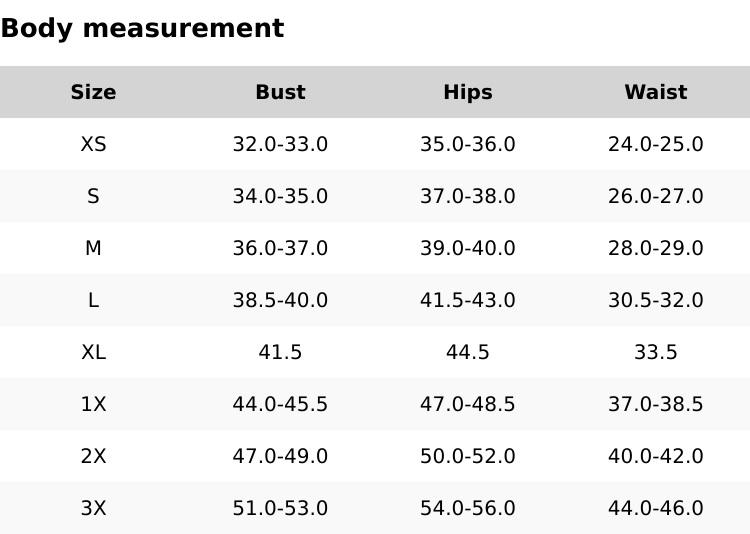Select the 1X size row label
The image size is (750, 534).
[93, 405]
